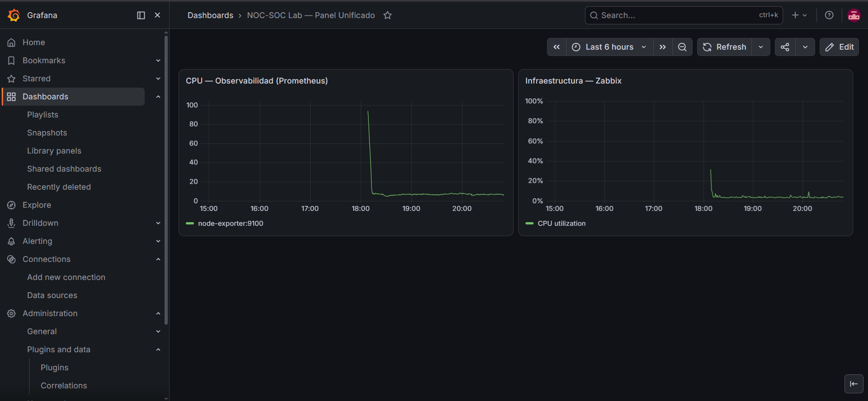Click the sidebar vertical scrollbar
868x401 pixels.
point(166,181)
